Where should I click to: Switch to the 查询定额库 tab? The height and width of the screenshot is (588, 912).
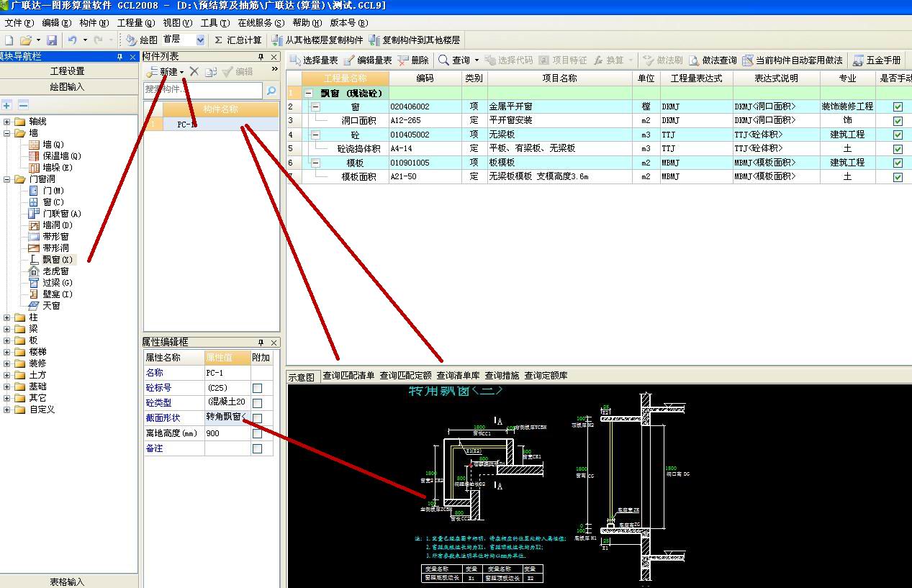click(x=546, y=376)
